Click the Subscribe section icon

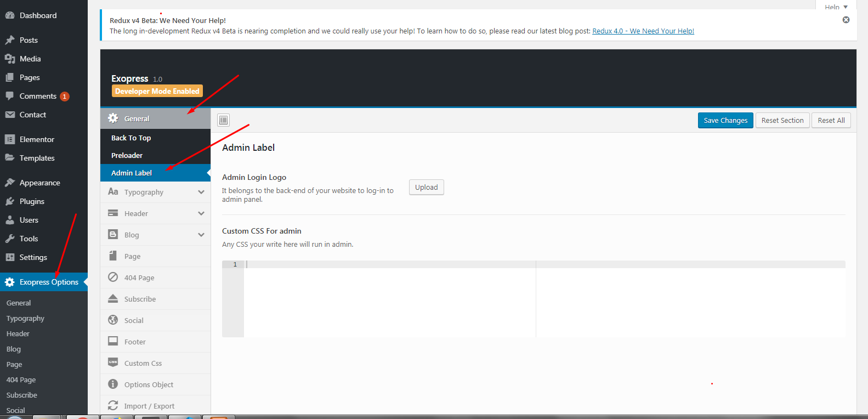(113, 299)
